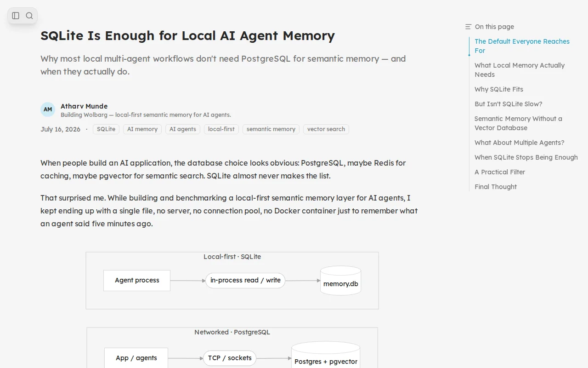588x368 pixels.
Task: Click the in-process read / write node
Action: click(x=245, y=280)
